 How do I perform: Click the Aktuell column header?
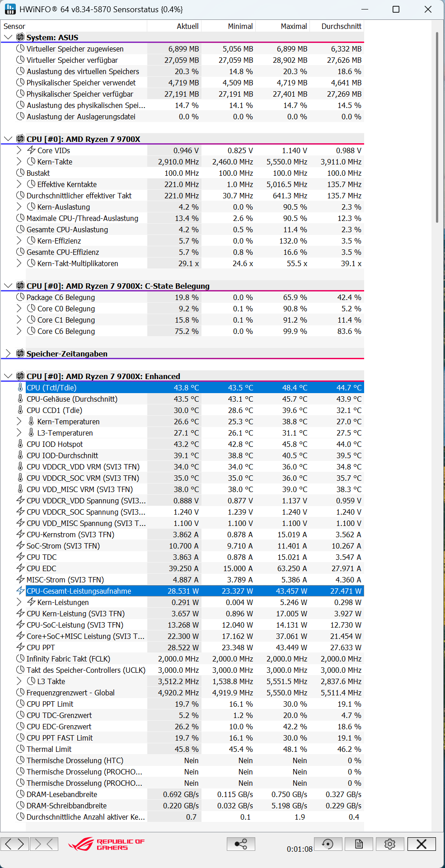pyautogui.click(x=174, y=26)
